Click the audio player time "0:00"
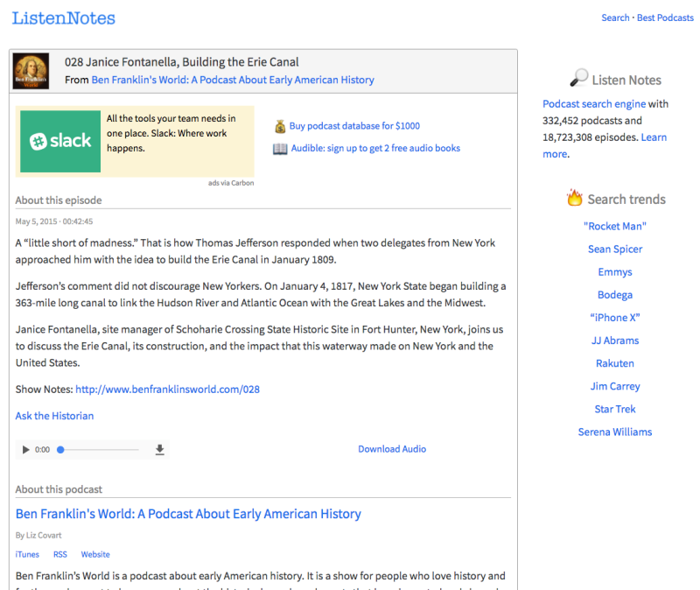This screenshot has width=700, height=590. pos(42,450)
